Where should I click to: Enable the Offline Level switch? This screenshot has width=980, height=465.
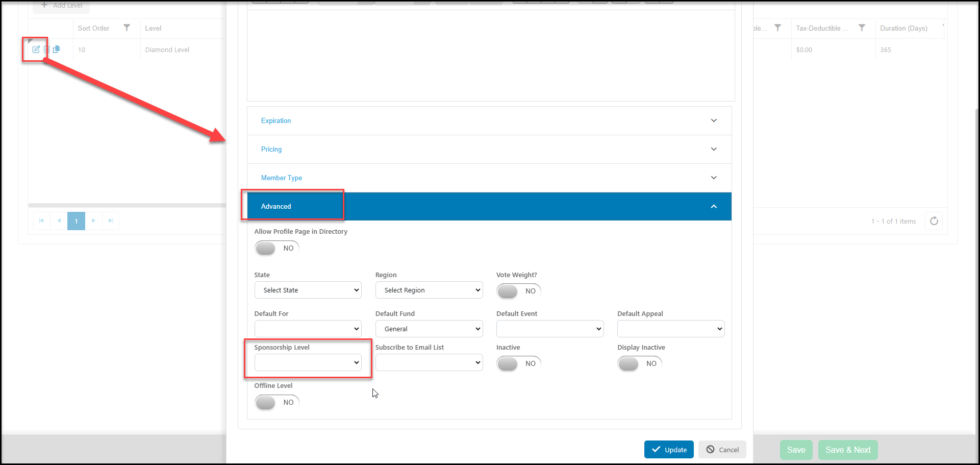point(277,402)
